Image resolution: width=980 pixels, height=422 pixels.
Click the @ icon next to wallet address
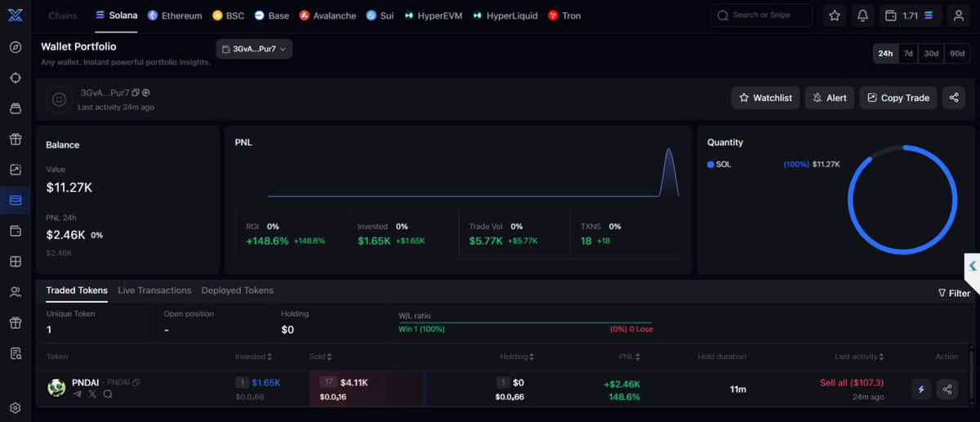click(145, 93)
